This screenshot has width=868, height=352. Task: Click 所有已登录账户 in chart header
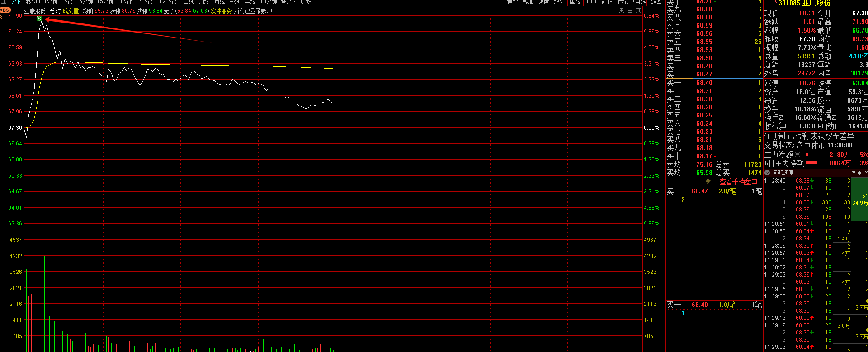tap(253, 11)
